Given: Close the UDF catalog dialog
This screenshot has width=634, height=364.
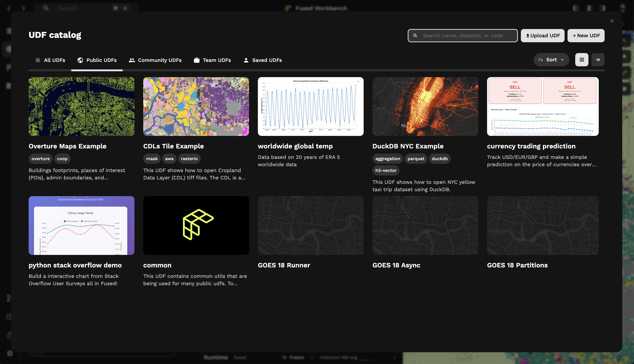Looking at the screenshot, I should coord(612,21).
